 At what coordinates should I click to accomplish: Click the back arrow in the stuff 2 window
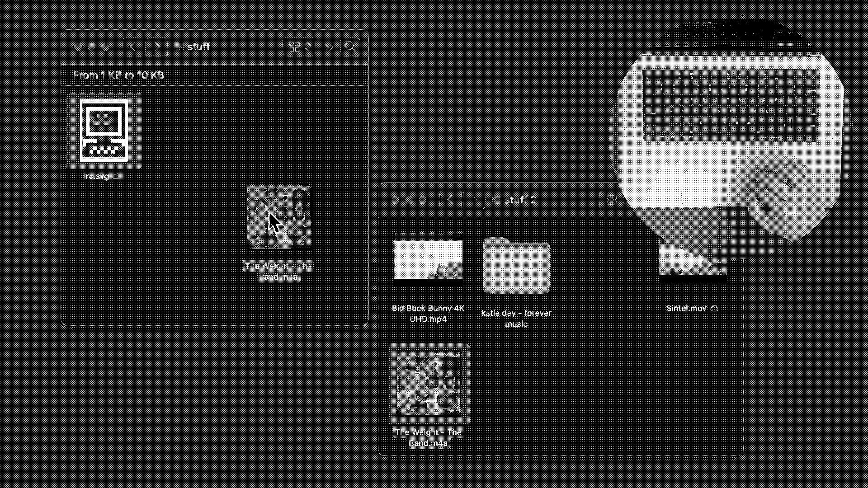[x=450, y=199]
